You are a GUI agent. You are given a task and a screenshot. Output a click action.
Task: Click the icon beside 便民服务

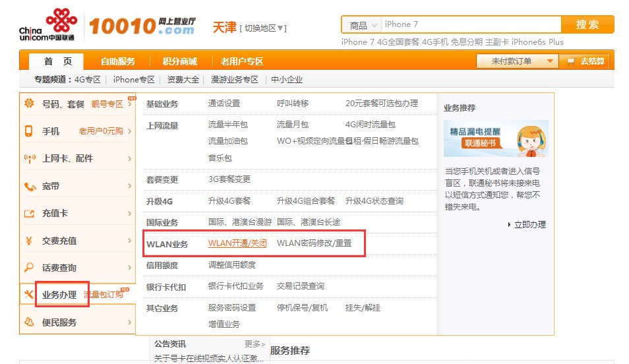pos(29,321)
